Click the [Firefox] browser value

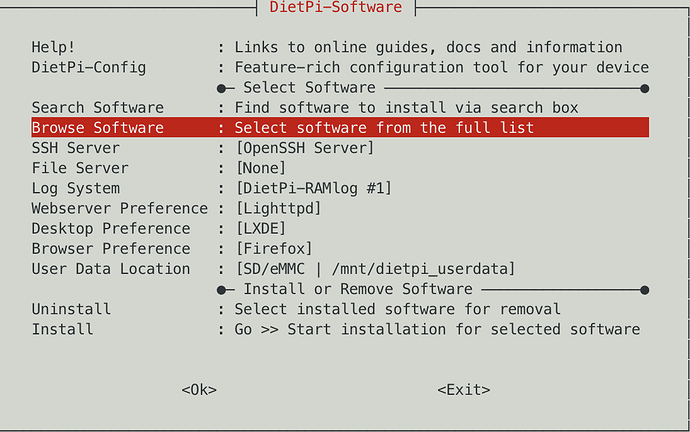tap(273, 248)
